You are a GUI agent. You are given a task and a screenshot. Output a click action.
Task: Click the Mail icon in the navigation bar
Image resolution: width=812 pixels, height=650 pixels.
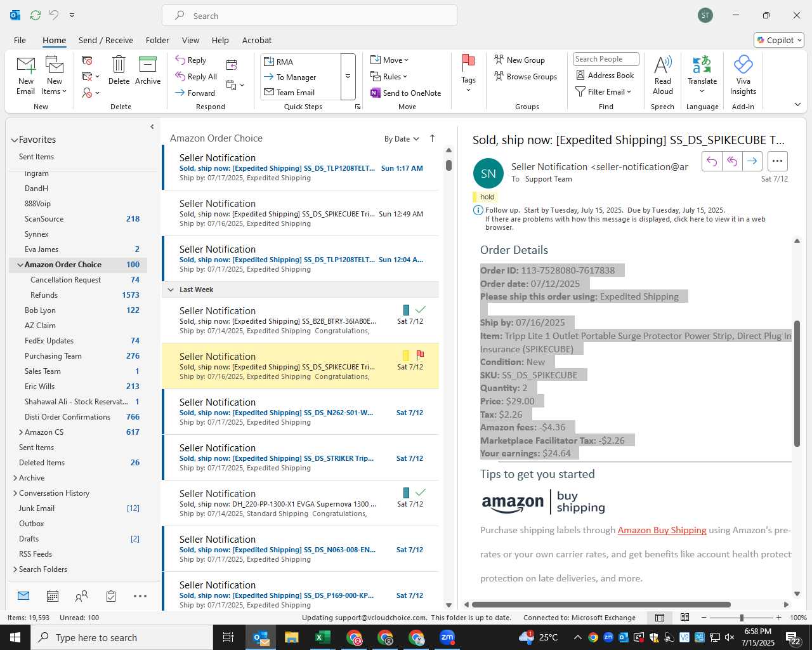[x=23, y=595]
